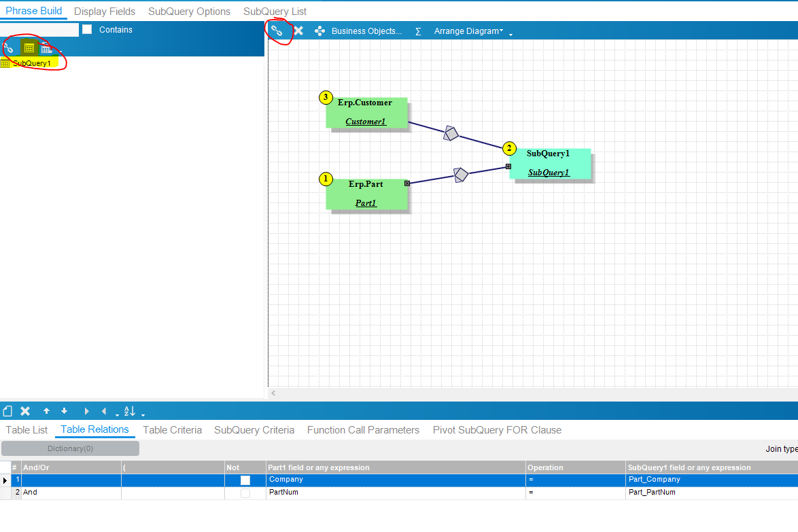Open the SubQuery Options tab
This screenshot has width=798, height=532.
click(189, 11)
